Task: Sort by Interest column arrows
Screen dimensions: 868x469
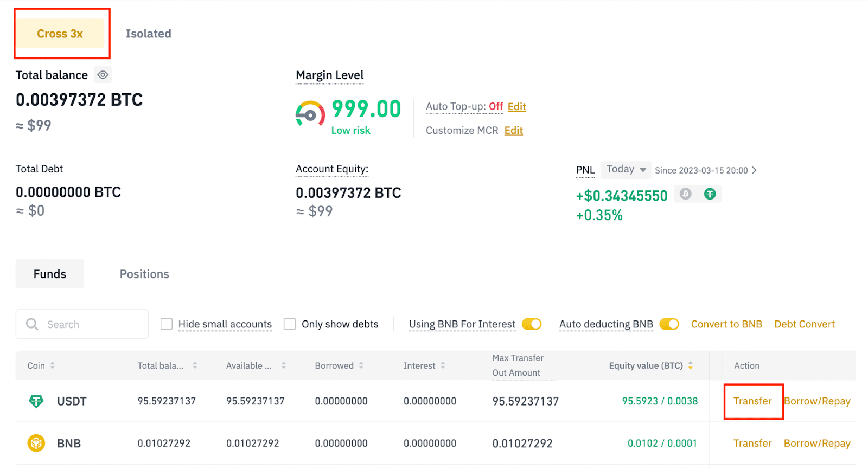Action: [443, 365]
